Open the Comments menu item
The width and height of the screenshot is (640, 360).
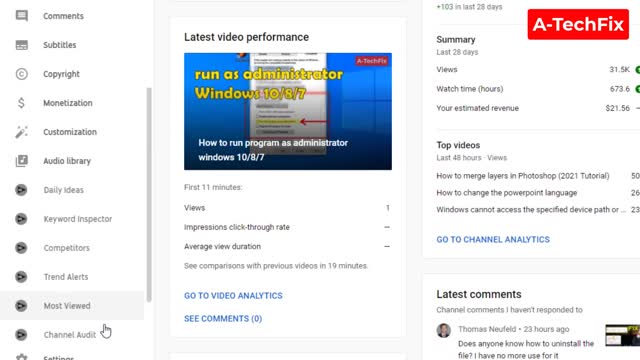tap(63, 16)
